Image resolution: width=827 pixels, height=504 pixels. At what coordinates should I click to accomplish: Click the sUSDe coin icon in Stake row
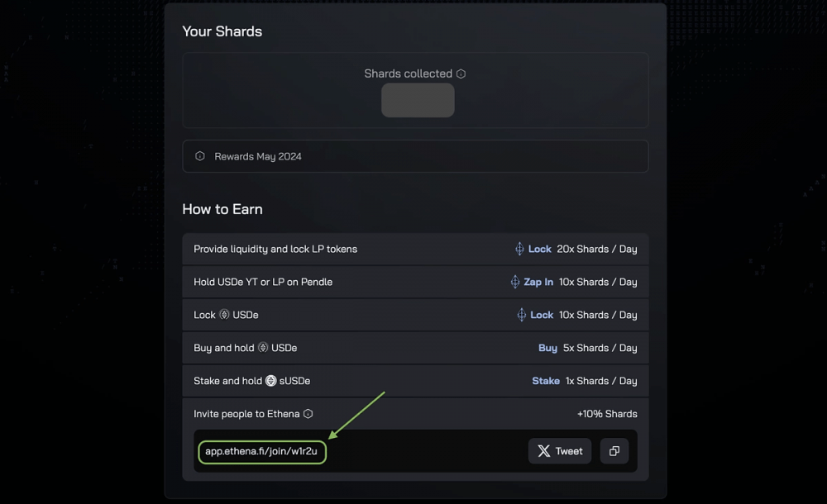pyautogui.click(x=270, y=381)
